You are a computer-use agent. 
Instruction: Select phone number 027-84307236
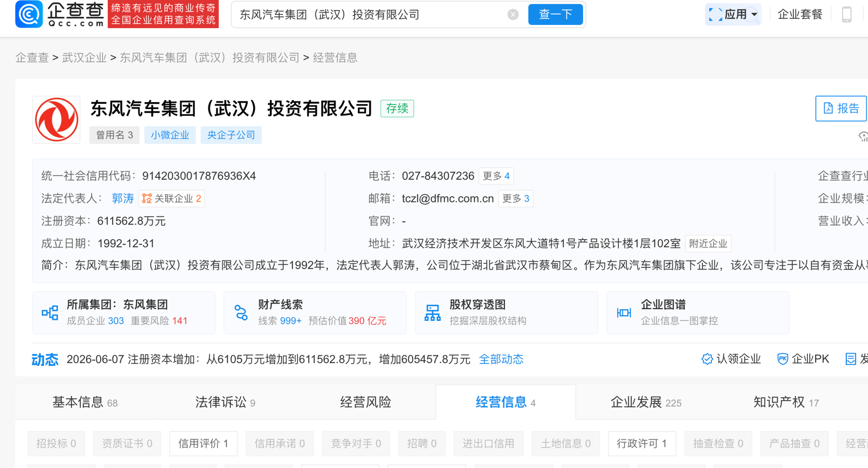(438, 176)
